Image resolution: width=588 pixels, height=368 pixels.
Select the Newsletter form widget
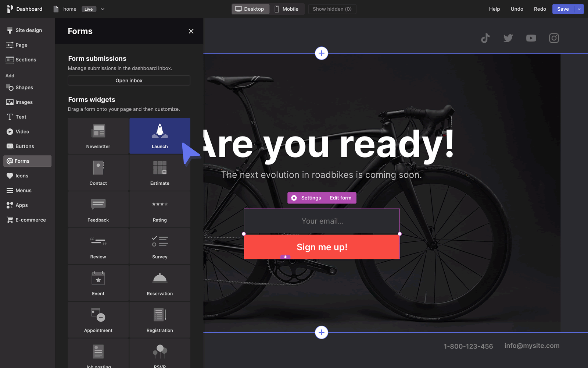pos(98,136)
